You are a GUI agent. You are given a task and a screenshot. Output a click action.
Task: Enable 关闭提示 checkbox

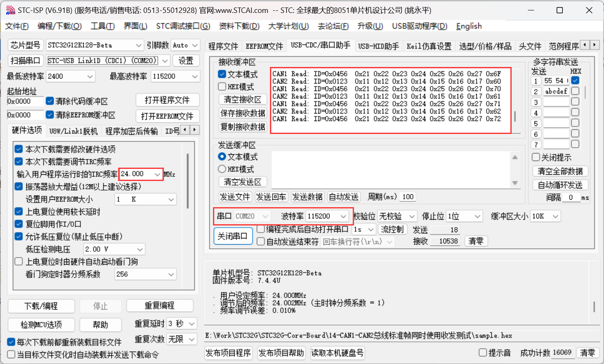[536, 157]
